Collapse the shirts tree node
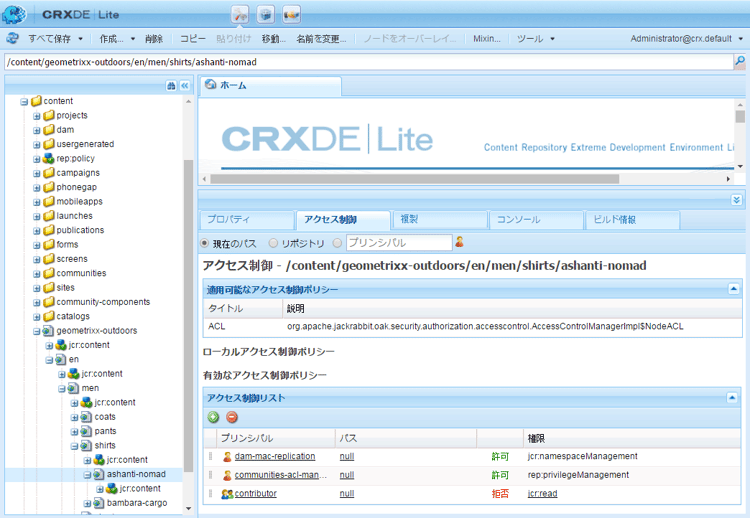The height and width of the screenshot is (518, 750). (x=74, y=446)
